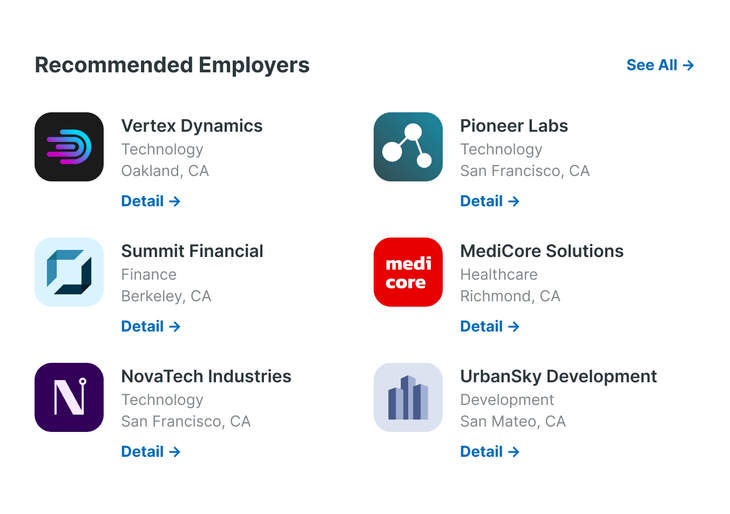Click the Vertex Dynamics logo icon
This screenshot has height=514, width=730.
click(69, 147)
